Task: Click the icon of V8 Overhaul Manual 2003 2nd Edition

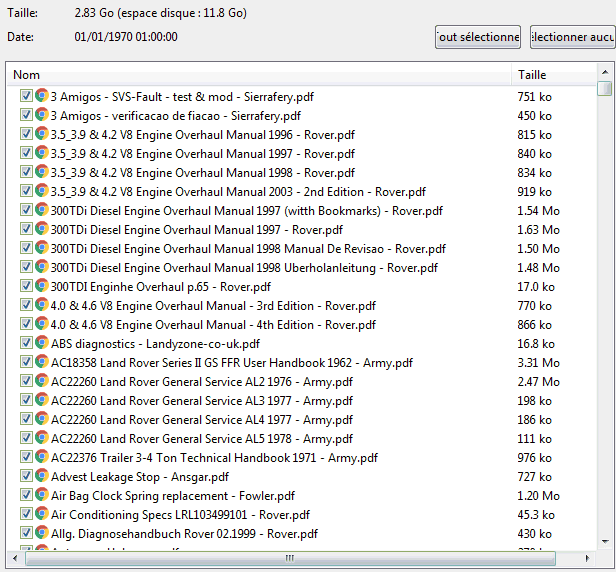Action: pyautogui.click(x=42, y=191)
